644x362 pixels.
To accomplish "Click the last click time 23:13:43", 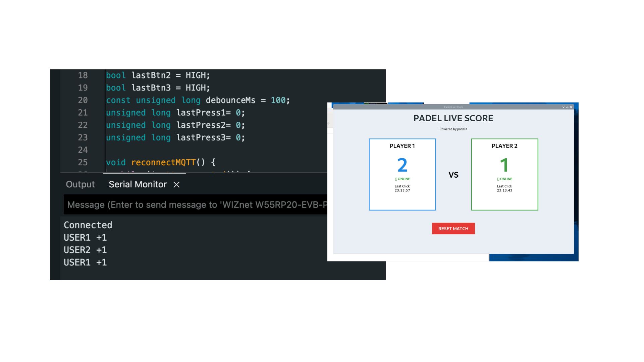I will point(504,190).
